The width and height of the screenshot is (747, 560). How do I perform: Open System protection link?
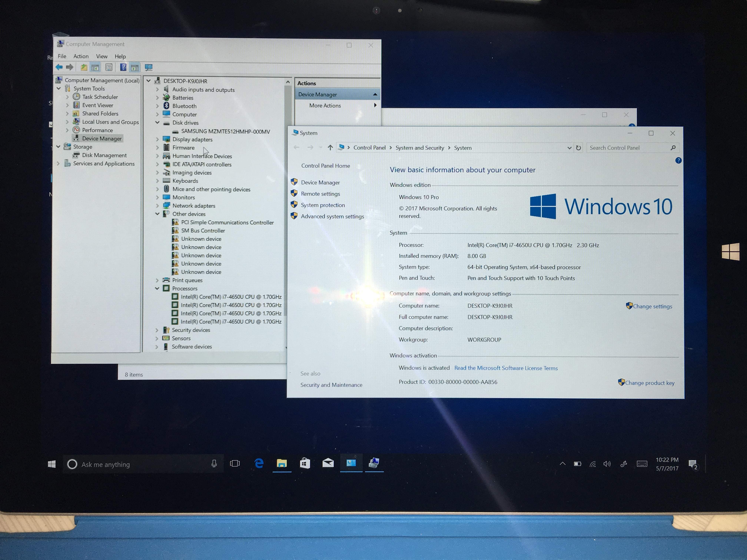click(323, 205)
